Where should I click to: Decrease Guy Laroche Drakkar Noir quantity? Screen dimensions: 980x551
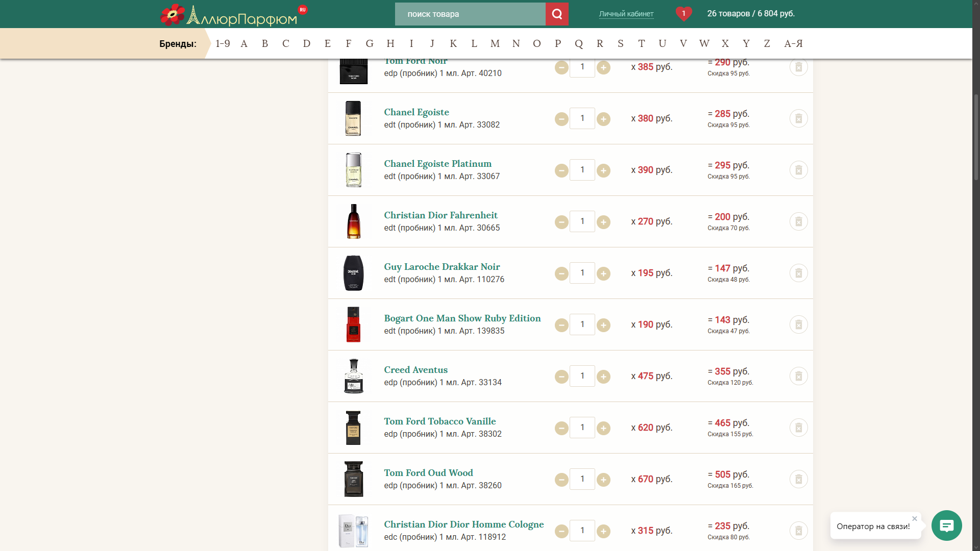561,273
